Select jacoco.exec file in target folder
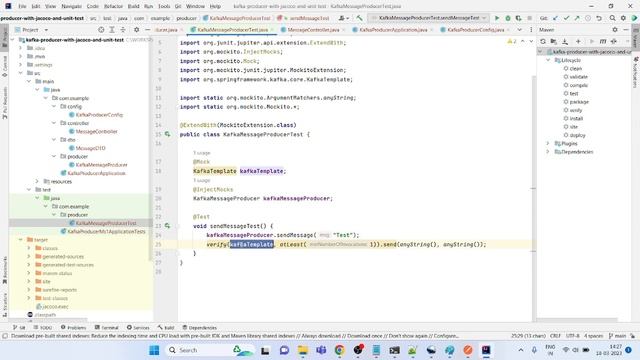 coord(55,306)
